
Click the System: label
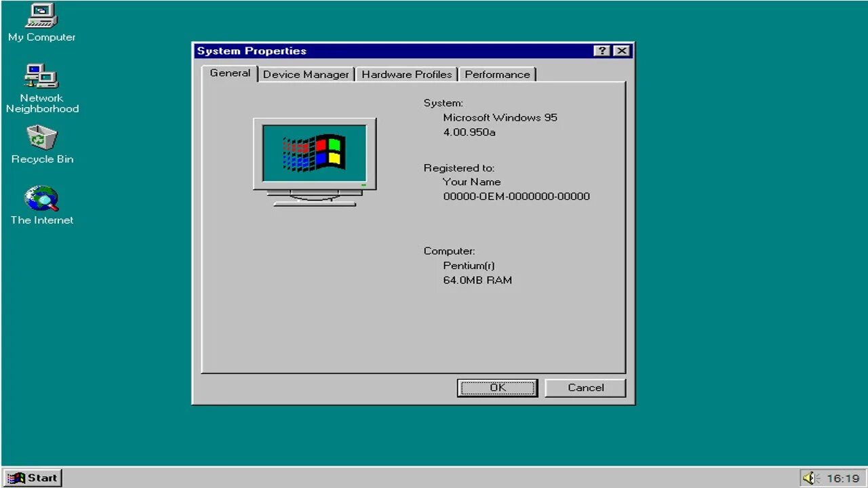pos(443,103)
